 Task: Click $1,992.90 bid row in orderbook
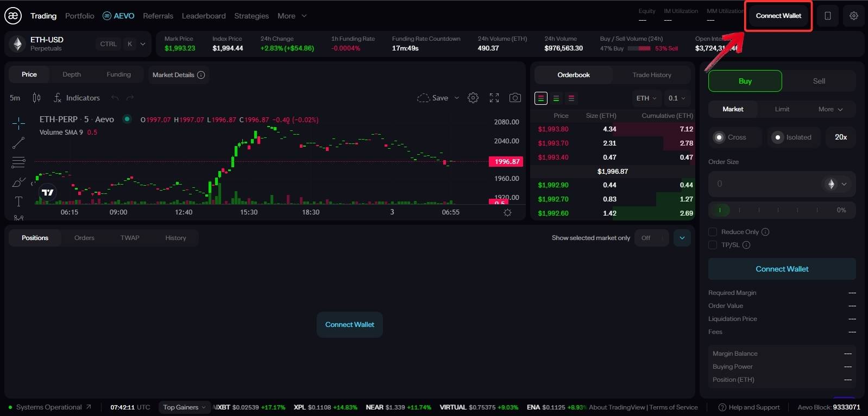613,185
